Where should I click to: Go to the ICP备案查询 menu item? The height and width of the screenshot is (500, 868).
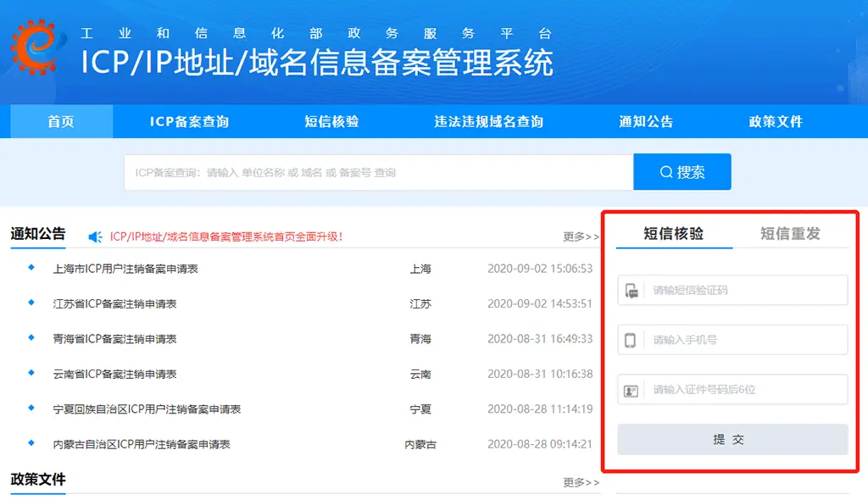pos(189,121)
